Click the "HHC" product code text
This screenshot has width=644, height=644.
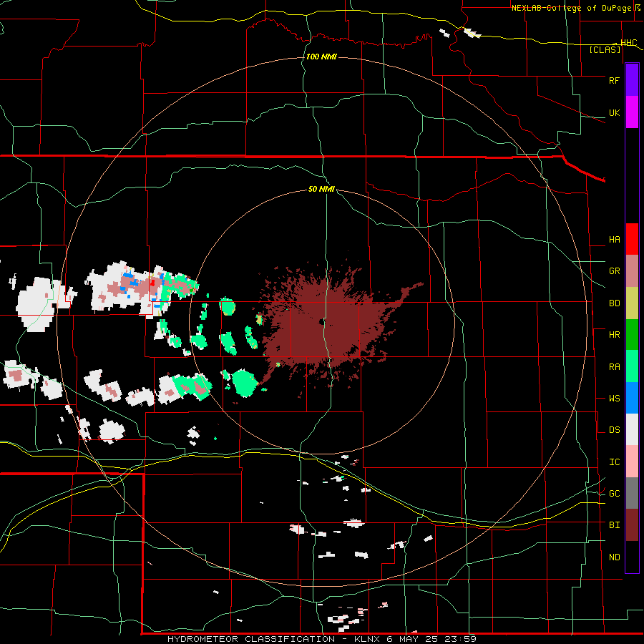pyautogui.click(x=628, y=43)
